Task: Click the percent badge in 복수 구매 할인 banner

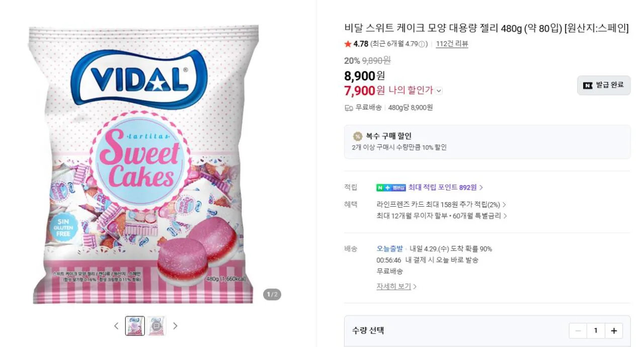Action: [x=359, y=135]
